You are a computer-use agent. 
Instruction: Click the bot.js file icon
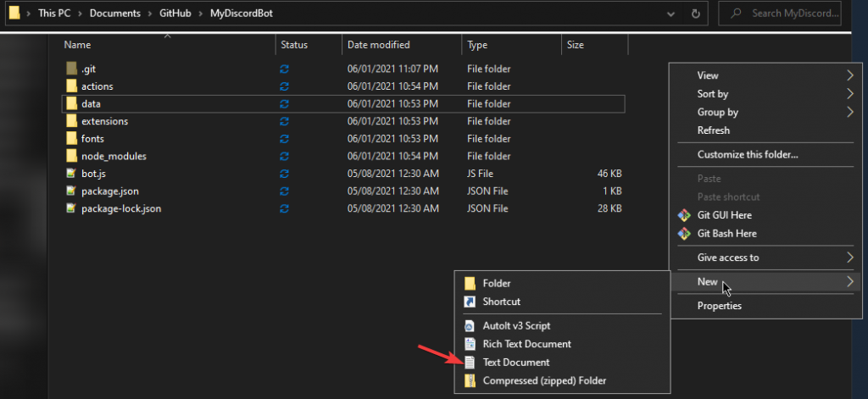point(71,174)
